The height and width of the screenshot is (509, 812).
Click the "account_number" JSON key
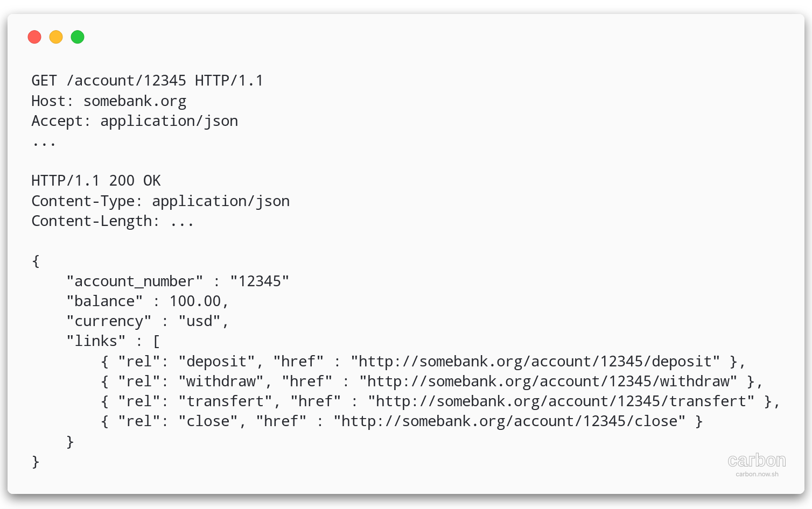point(135,281)
